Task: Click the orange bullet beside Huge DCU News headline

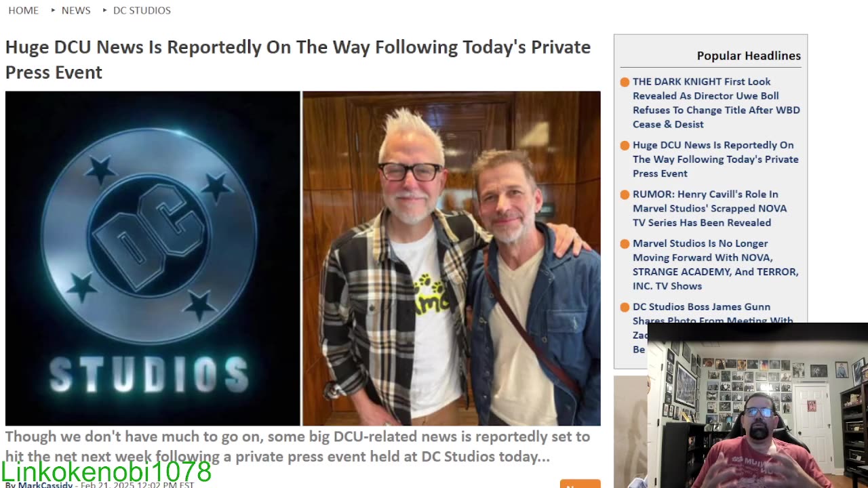Action: click(x=625, y=146)
